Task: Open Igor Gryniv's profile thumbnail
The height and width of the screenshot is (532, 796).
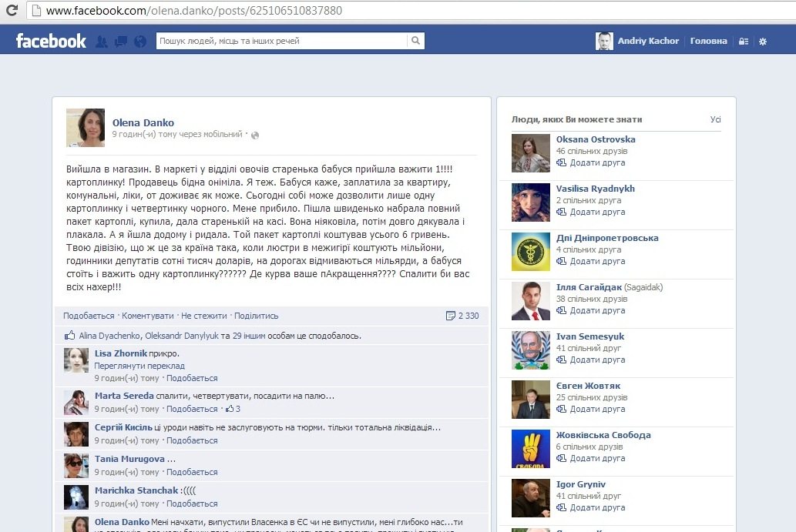Action: (530, 498)
